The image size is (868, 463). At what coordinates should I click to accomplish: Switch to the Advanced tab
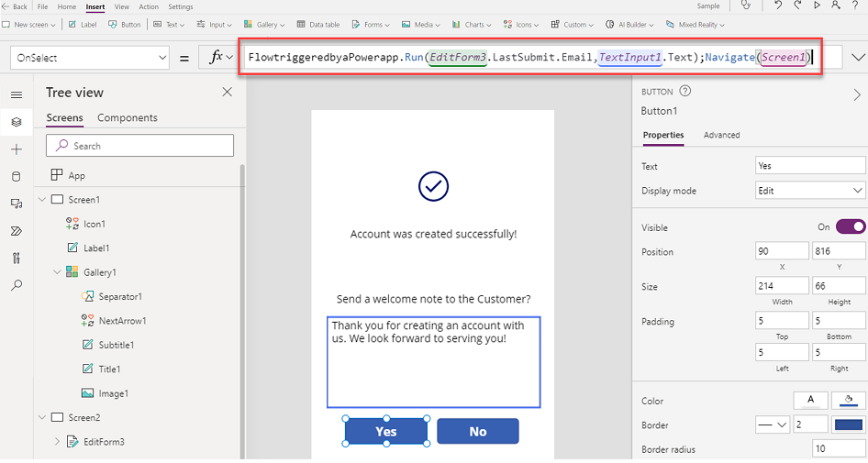point(722,135)
